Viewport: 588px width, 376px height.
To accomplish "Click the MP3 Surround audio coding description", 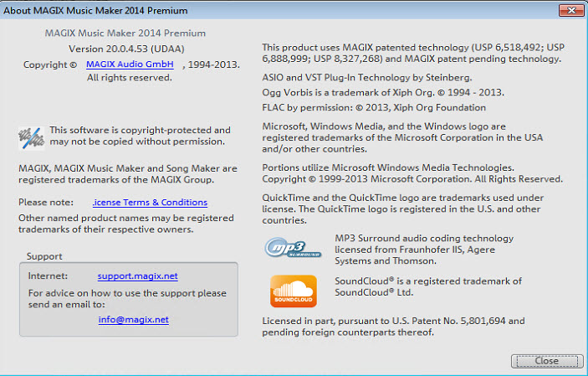I will pyautogui.click(x=424, y=250).
